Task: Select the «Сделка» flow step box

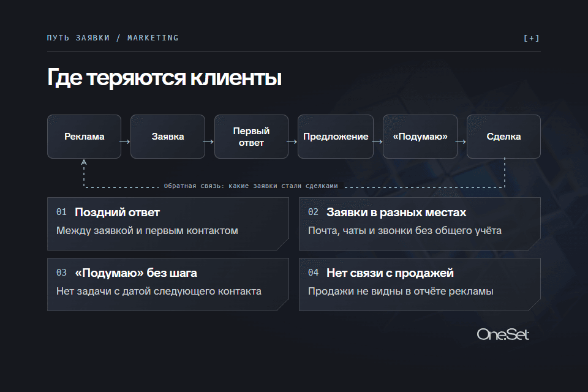Action: (x=503, y=137)
